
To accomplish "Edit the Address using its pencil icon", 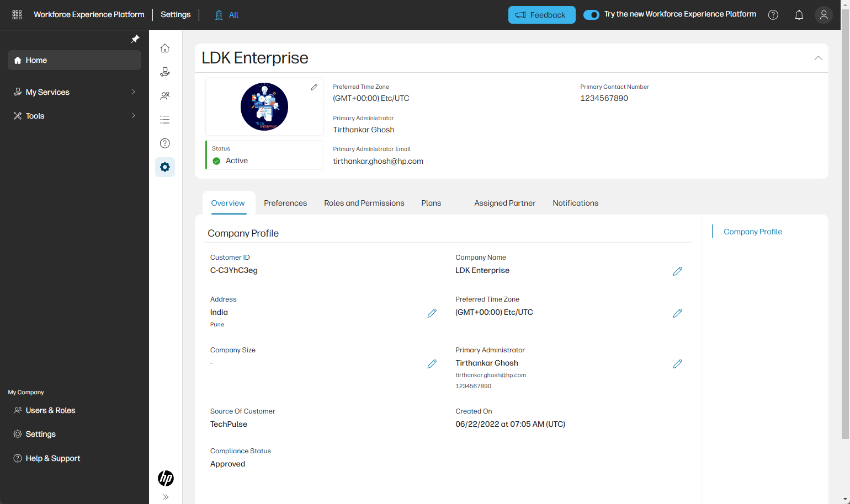I will click(432, 313).
